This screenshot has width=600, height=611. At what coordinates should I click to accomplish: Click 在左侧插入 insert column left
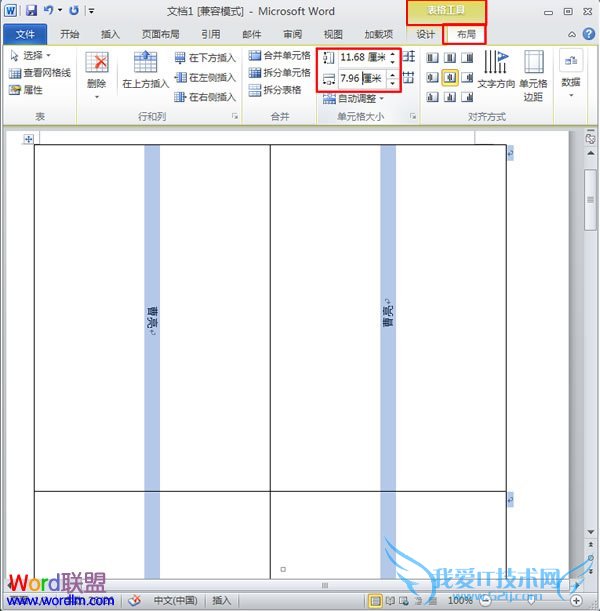[205, 78]
